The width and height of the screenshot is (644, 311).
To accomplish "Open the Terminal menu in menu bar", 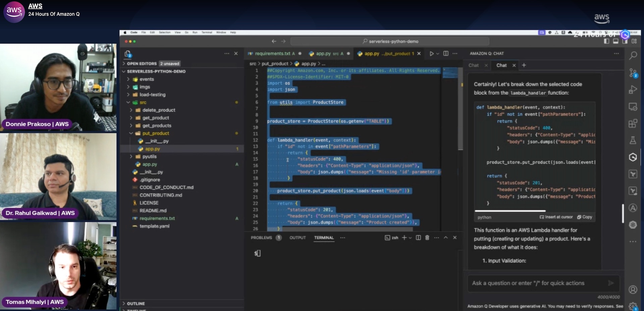I will click(207, 33).
